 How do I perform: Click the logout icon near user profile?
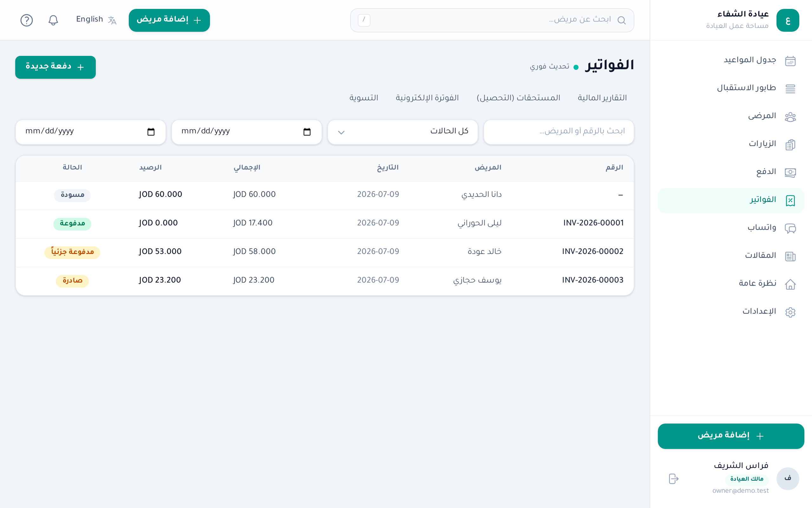tap(673, 478)
